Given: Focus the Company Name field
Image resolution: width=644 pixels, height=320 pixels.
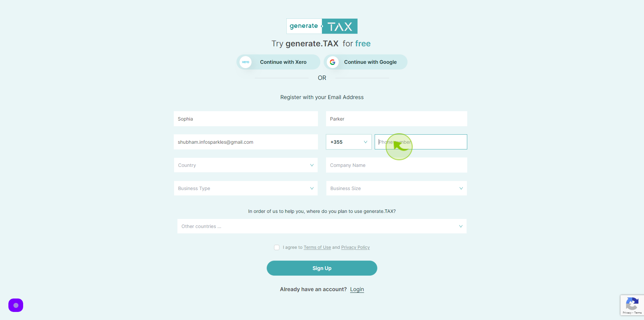Looking at the screenshot, I should [x=396, y=165].
